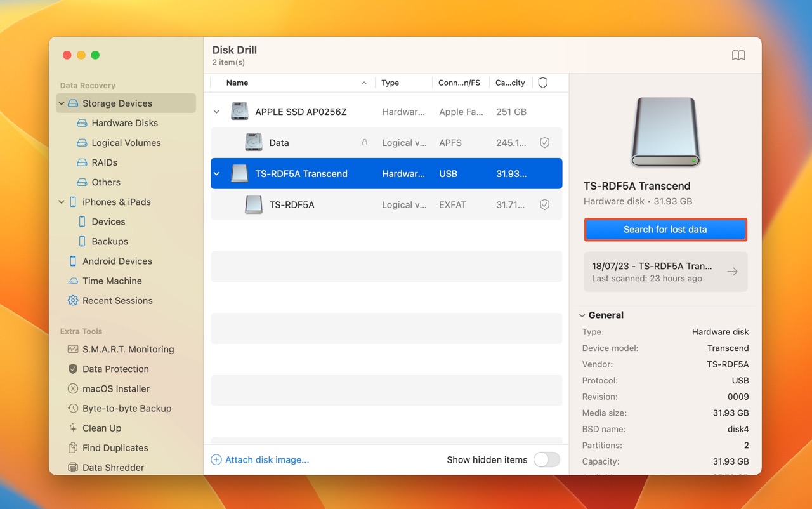Collapse the iPhones & iPads sidebar group
Viewport: 812px width, 509px height.
click(62, 202)
